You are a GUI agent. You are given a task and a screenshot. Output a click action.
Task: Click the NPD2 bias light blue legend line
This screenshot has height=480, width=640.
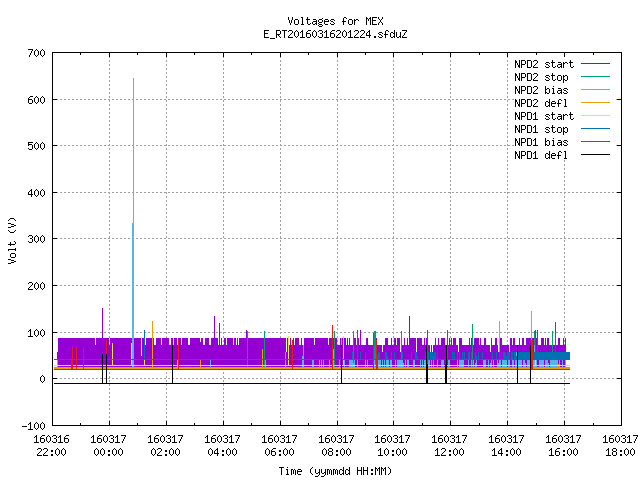click(595, 90)
